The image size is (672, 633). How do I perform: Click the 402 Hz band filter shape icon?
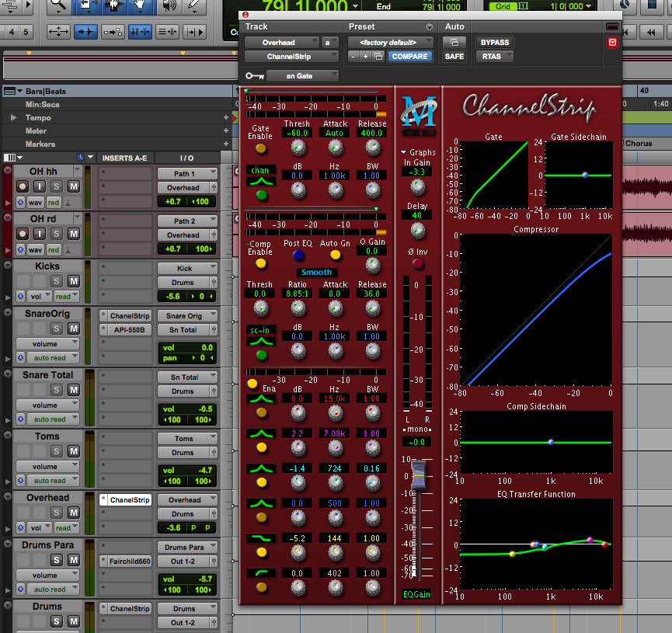pyautogui.click(x=261, y=573)
